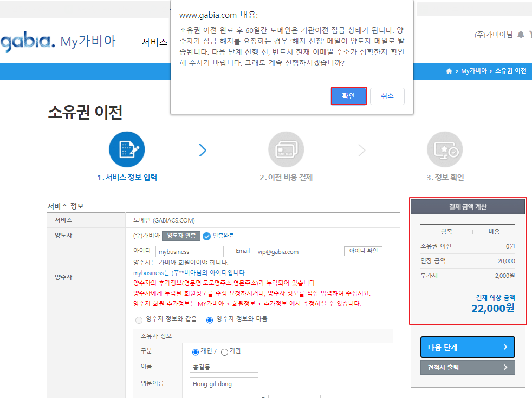This screenshot has height=398, width=532.
Task: Confirm the dialog with 확인 button
Action: (348, 96)
